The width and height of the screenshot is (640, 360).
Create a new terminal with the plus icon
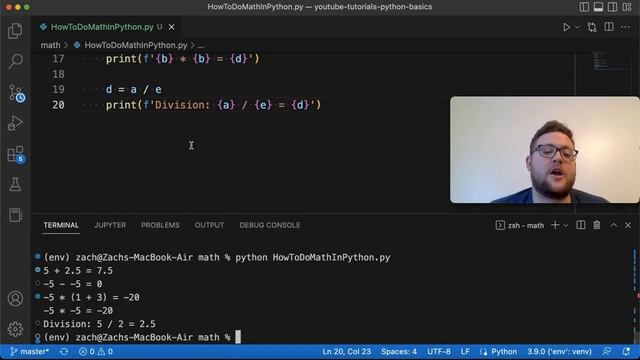point(555,225)
